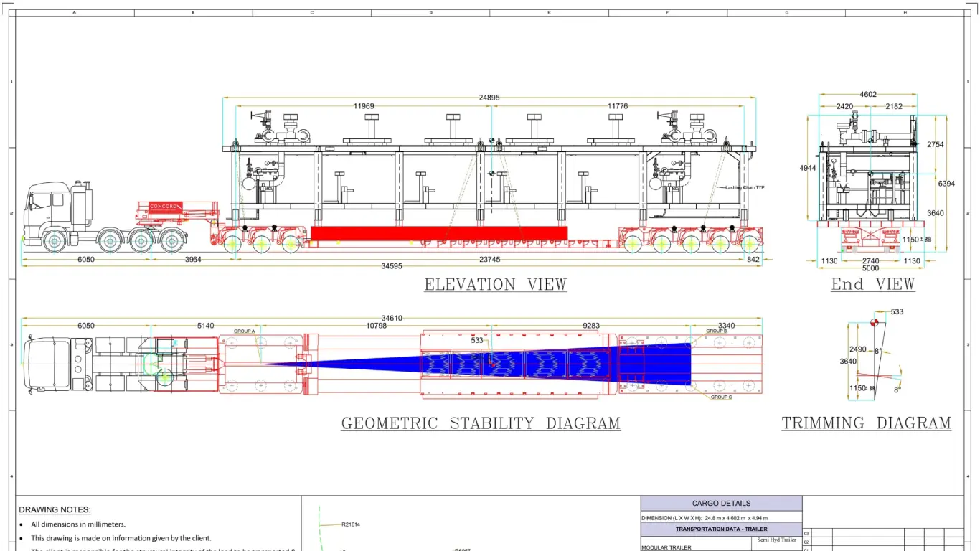This screenshot has width=980, height=551.
Task: Click the 2754 height dimension
Action: pos(936,145)
